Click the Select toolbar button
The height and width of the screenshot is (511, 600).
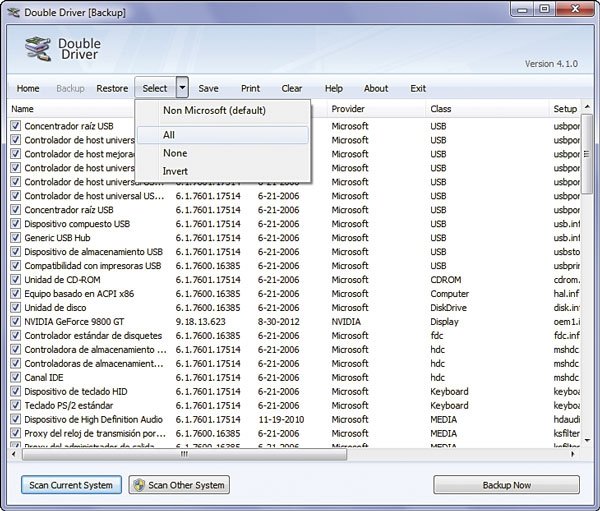click(x=155, y=88)
